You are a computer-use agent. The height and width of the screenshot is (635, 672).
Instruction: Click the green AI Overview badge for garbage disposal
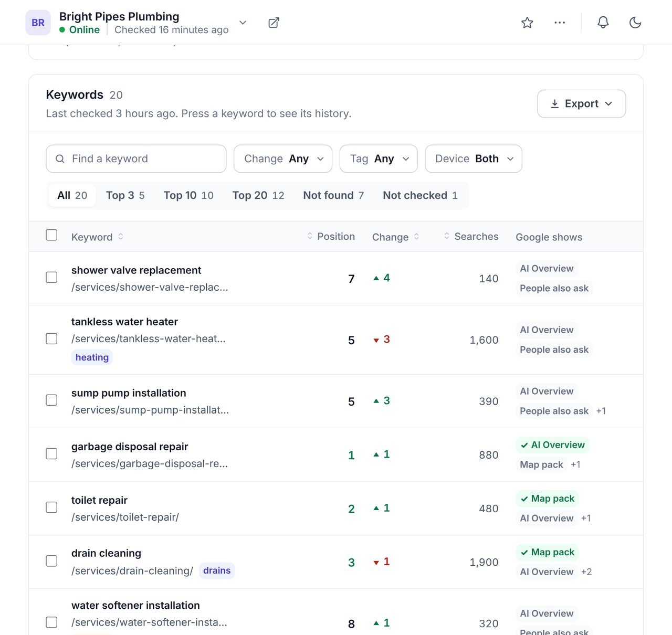coord(553,445)
